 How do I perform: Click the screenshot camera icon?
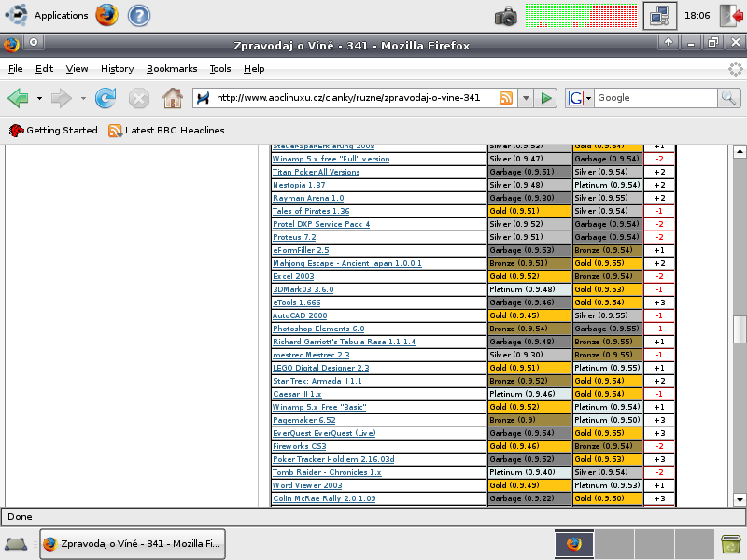(x=505, y=16)
